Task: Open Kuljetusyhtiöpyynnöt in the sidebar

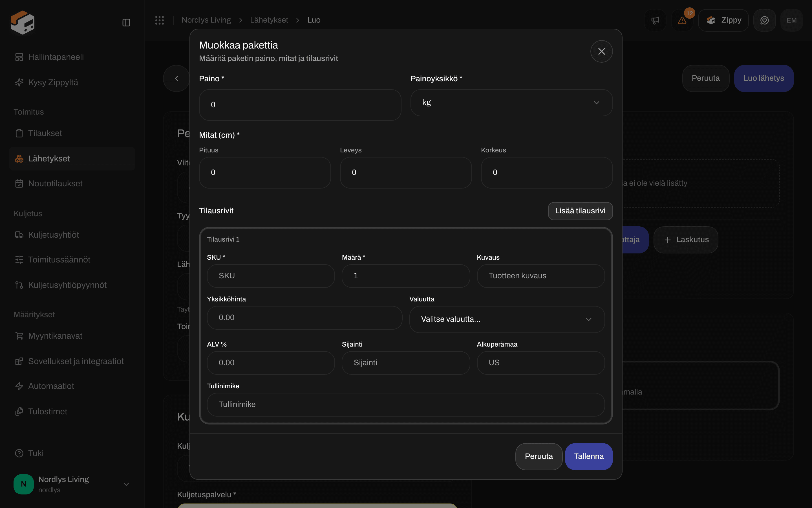Action: click(72, 285)
